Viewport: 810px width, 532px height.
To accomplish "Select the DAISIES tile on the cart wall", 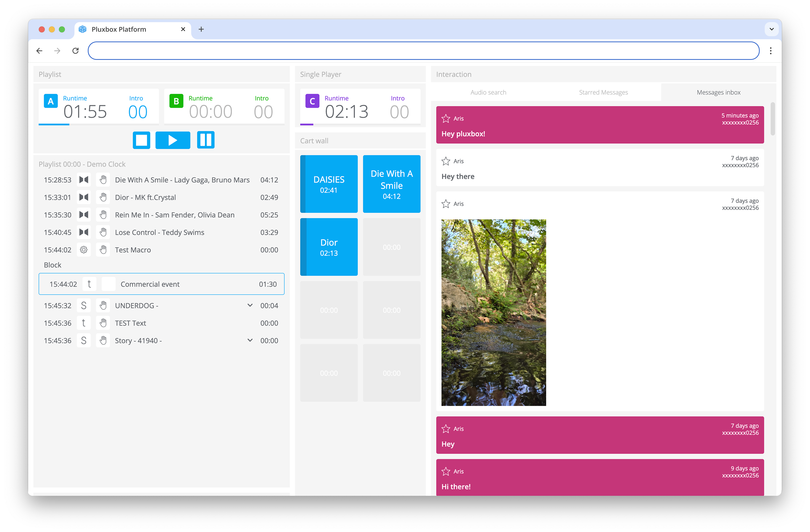I will tap(329, 184).
